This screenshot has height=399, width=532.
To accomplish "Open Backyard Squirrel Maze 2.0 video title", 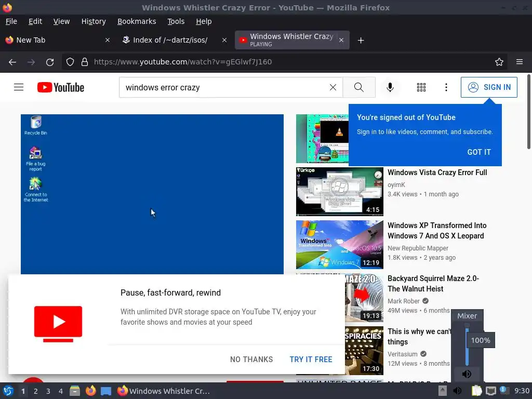I will coord(433,284).
